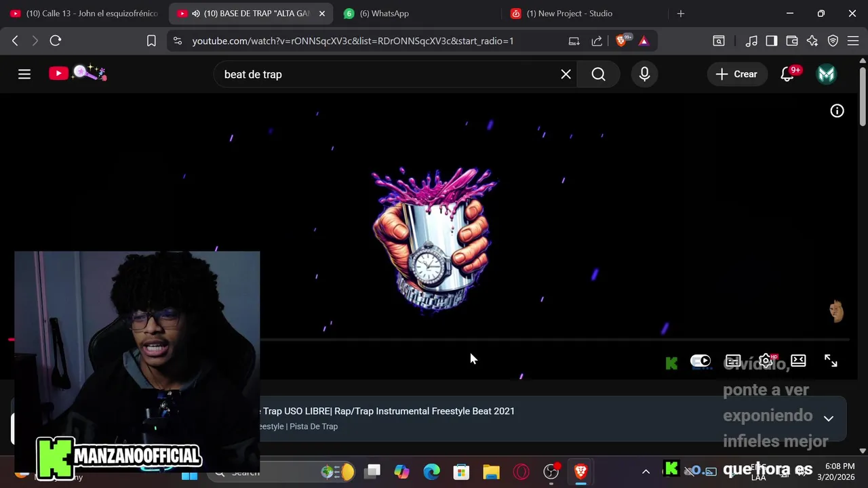868x488 pixels.
Task: Open Brave Rewards triangle icon
Action: (644, 41)
